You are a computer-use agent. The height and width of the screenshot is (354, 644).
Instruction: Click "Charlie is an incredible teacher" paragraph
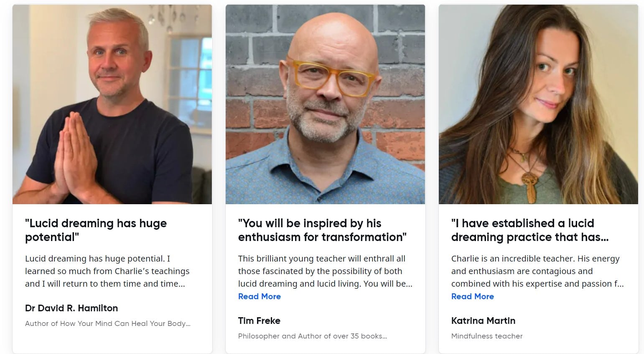(x=537, y=271)
